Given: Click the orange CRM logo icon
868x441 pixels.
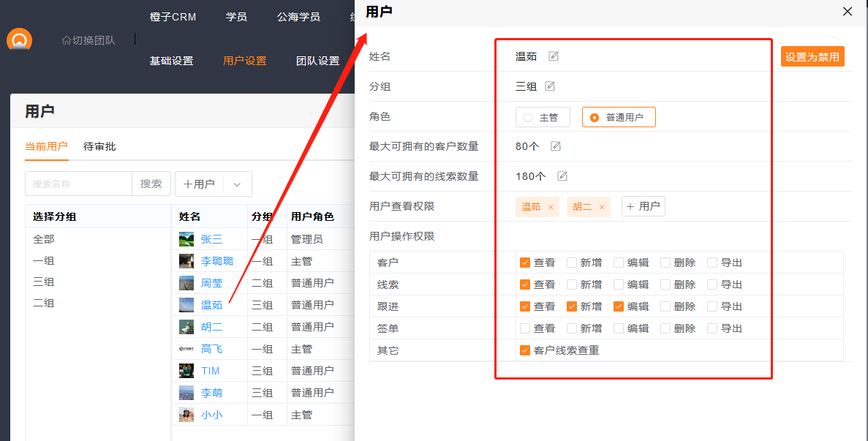Looking at the screenshot, I should [20, 39].
